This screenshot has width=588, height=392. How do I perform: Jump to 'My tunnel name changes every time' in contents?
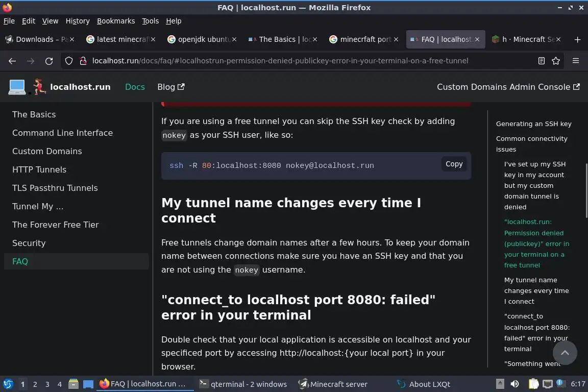tap(536, 291)
